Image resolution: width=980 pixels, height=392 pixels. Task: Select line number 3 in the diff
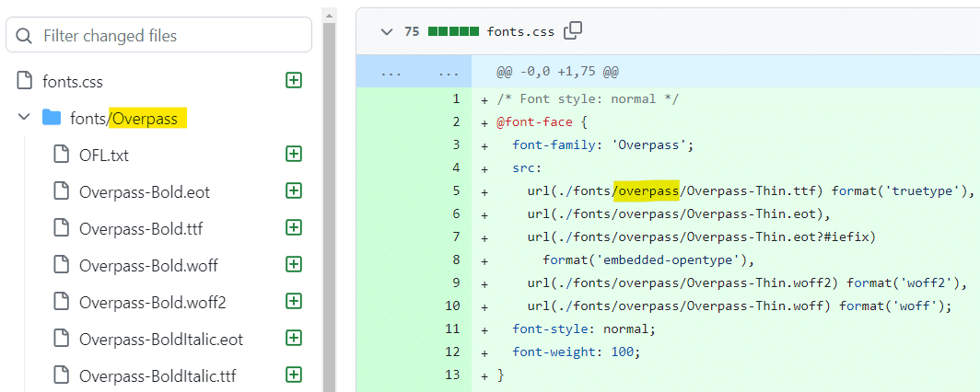456,144
